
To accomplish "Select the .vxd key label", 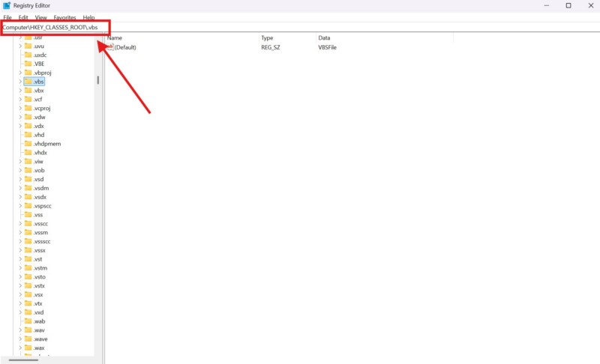I will click(x=39, y=312).
